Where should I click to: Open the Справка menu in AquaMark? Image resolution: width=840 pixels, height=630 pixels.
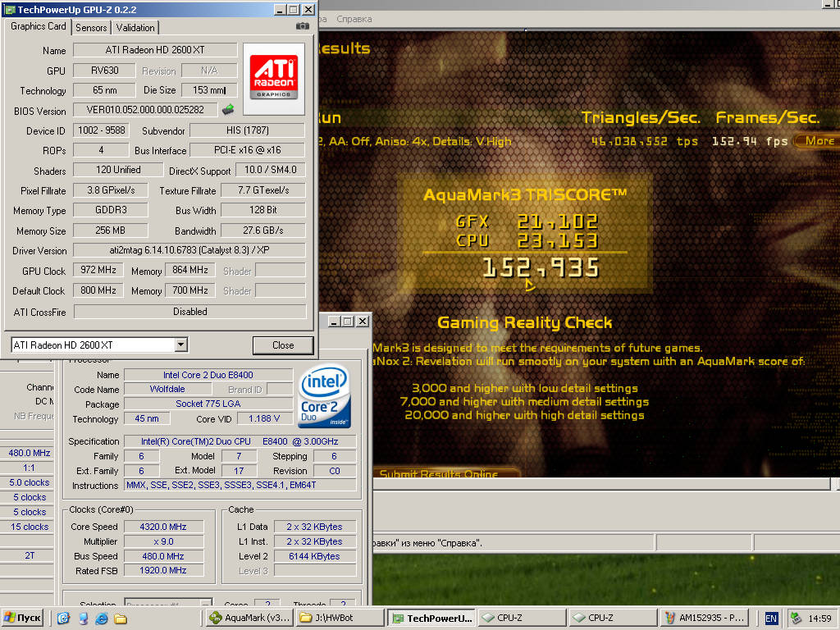click(354, 19)
